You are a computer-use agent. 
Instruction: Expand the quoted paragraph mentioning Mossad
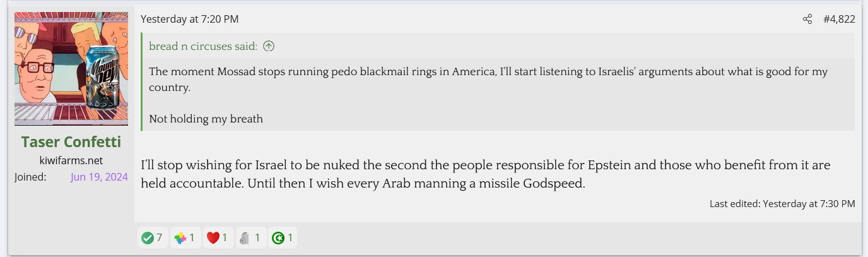pos(488,79)
